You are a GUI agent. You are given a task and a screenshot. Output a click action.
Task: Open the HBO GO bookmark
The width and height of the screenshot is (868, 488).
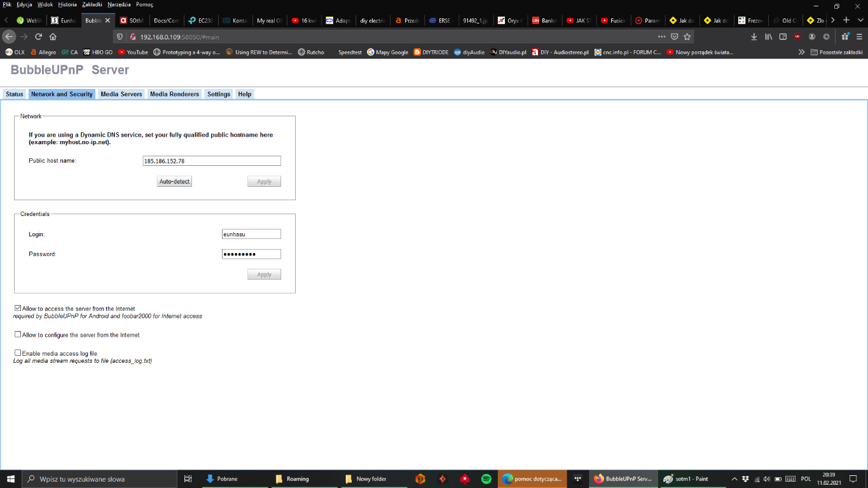click(x=97, y=52)
